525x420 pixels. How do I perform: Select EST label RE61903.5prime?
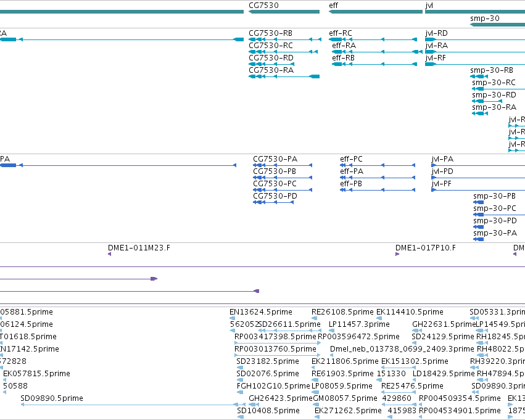pyautogui.click(x=342, y=374)
